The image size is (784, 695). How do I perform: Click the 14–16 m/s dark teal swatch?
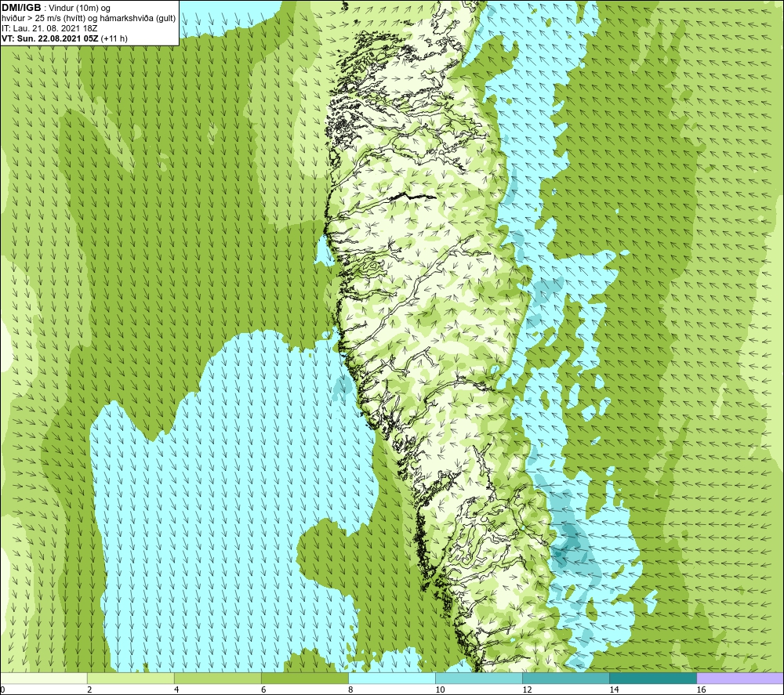click(x=653, y=679)
